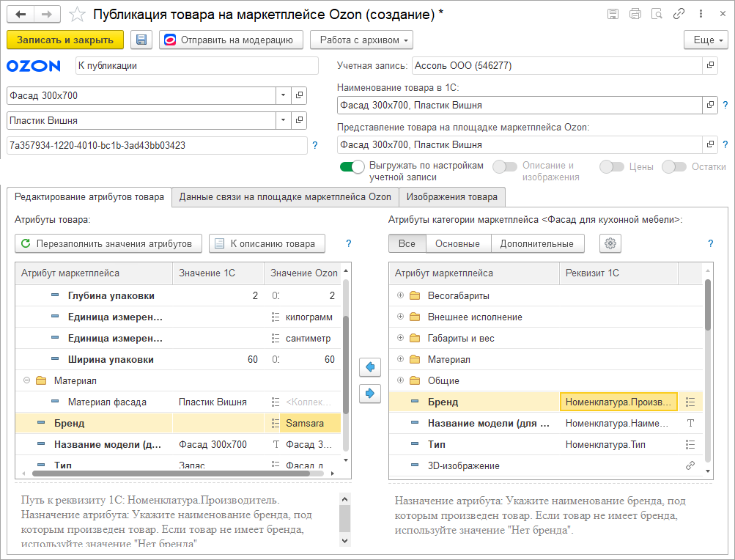Open 'Данные связи на площадке маркетплейса Ozon' tab
Viewport: 735px width, 560px height.
click(285, 196)
